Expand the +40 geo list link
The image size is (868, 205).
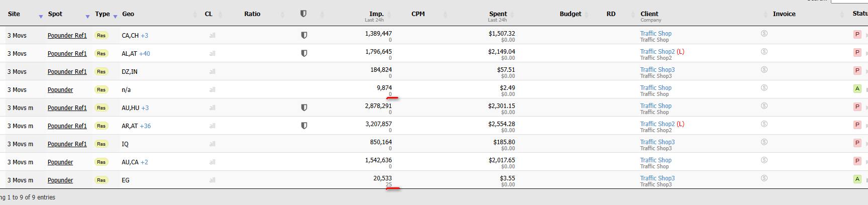coord(145,54)
